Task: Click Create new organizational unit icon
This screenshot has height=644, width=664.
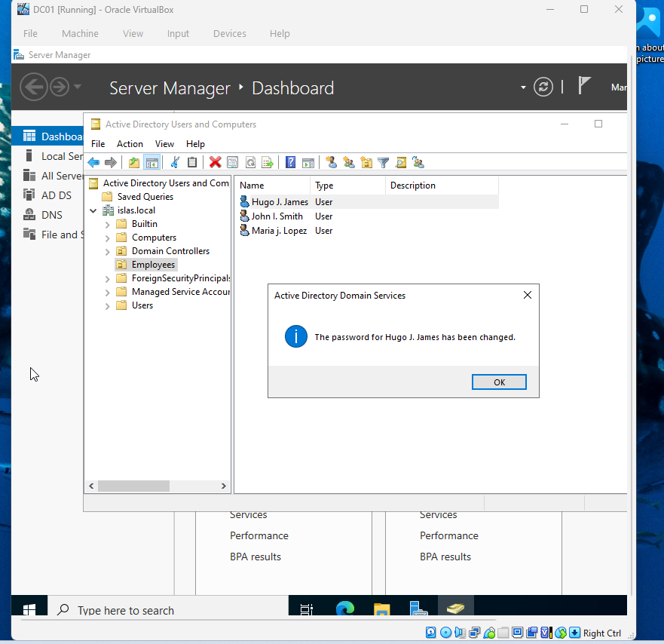Action: click(366, 162)
